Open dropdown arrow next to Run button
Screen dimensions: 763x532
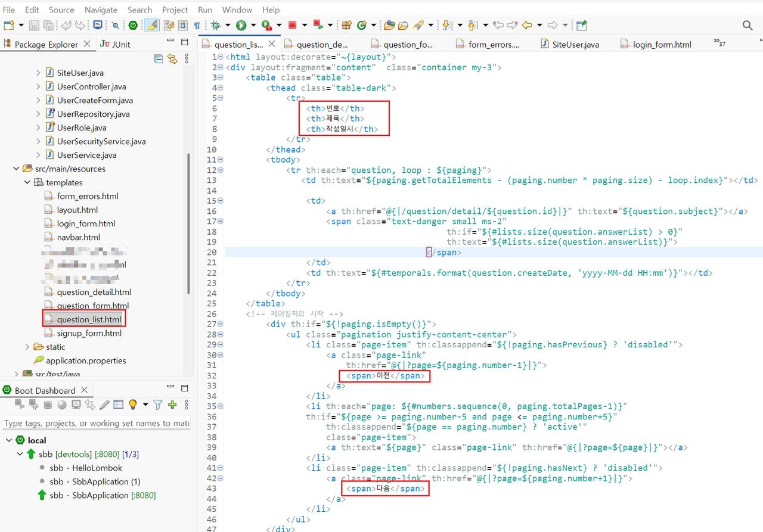tap(253, 26)
